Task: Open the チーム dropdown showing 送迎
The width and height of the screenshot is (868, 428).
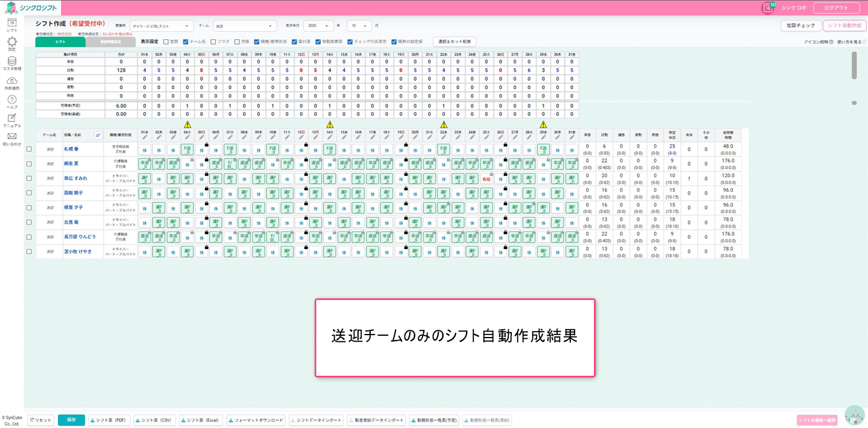Action: tap(245, 26)
